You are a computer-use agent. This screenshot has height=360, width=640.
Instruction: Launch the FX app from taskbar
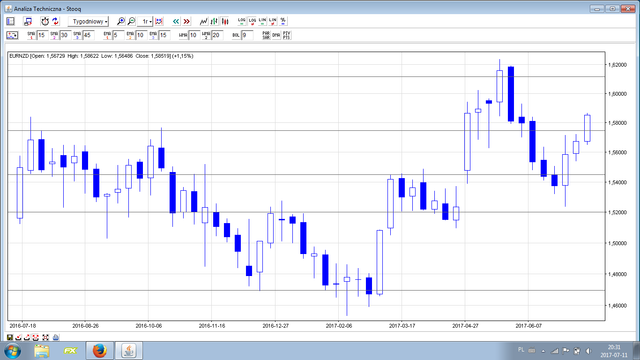click(x=71, y=351)
